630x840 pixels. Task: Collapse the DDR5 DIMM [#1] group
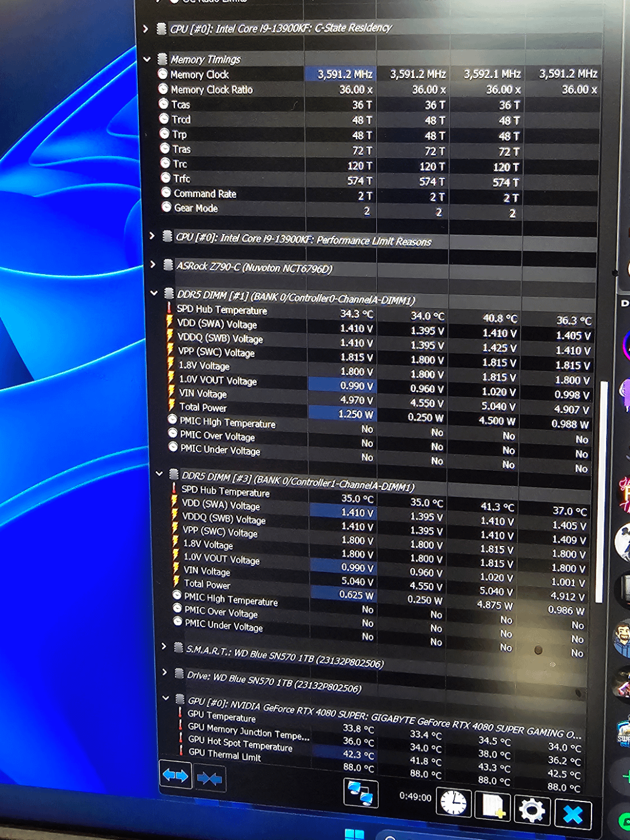click(154, 293)
